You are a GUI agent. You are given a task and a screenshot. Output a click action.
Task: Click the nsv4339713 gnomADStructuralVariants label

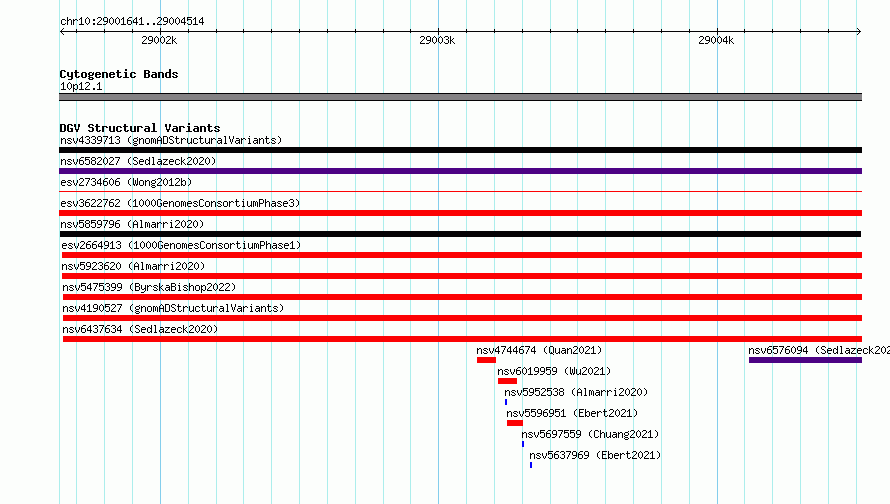click(x=171, y=140)
